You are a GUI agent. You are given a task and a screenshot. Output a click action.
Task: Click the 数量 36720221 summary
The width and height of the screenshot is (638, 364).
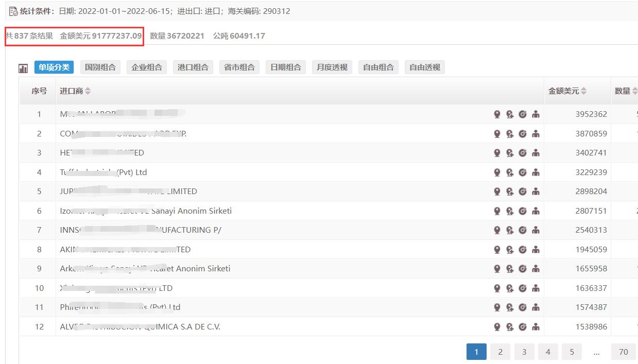177,36
